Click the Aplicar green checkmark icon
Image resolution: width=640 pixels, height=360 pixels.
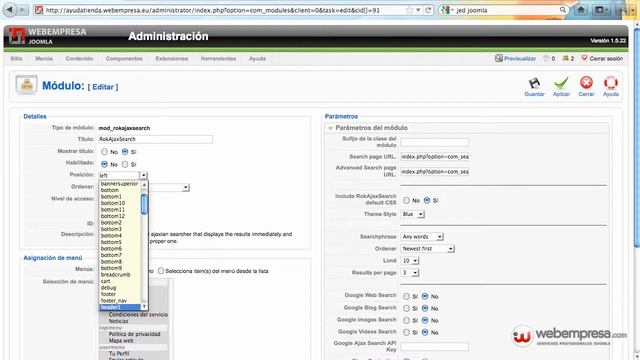coord(561,83)
